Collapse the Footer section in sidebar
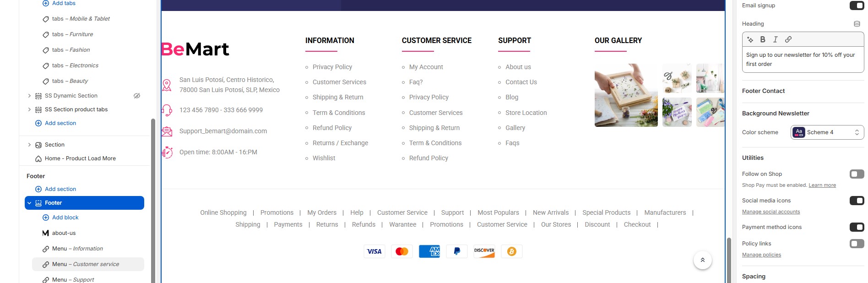 (x=29, y=203)
